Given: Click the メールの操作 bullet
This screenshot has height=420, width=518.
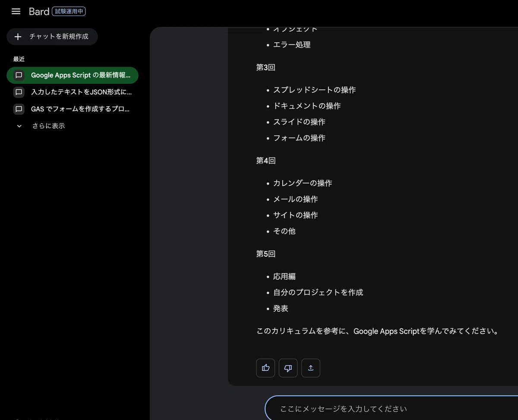Looking at the screenshot, I should click(295, 199).
